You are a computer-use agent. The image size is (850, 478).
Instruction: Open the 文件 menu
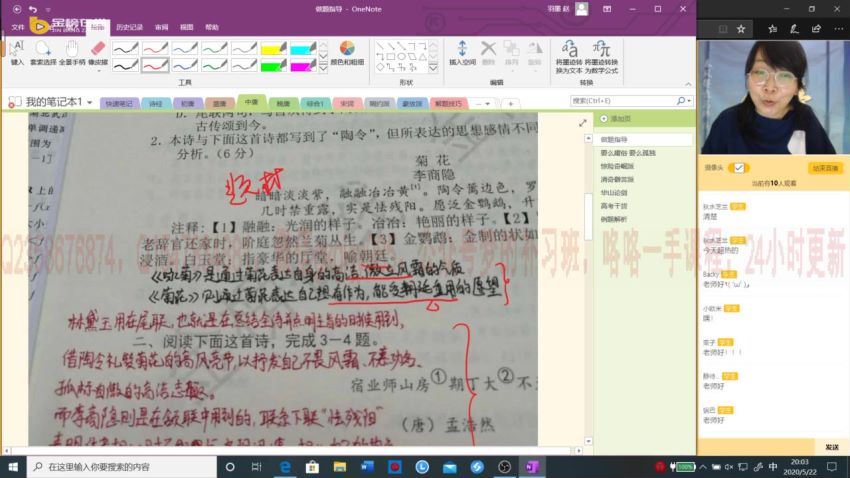pos(18,27)
